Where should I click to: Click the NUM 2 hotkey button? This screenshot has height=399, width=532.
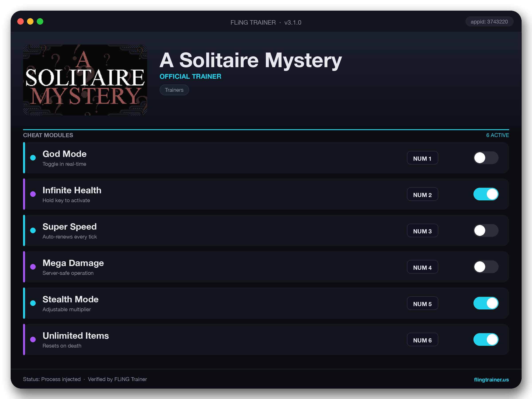pyautogui.click(x=422, y=194)
